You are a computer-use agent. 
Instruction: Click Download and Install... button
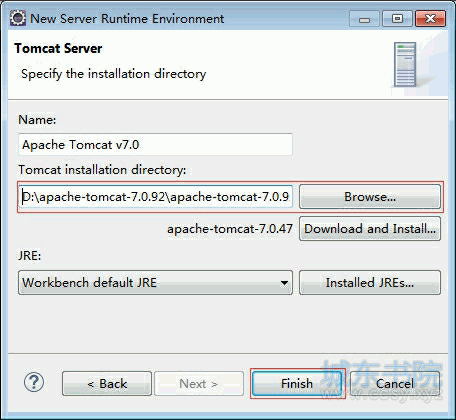tap(370, 229)
